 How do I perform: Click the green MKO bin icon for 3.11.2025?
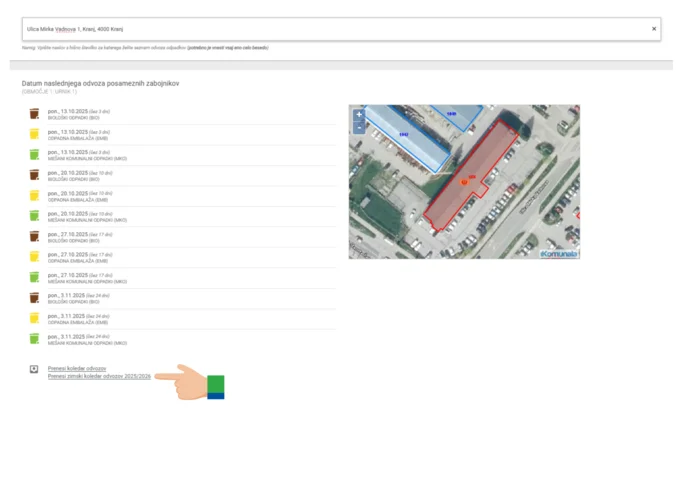click(34, 338)
